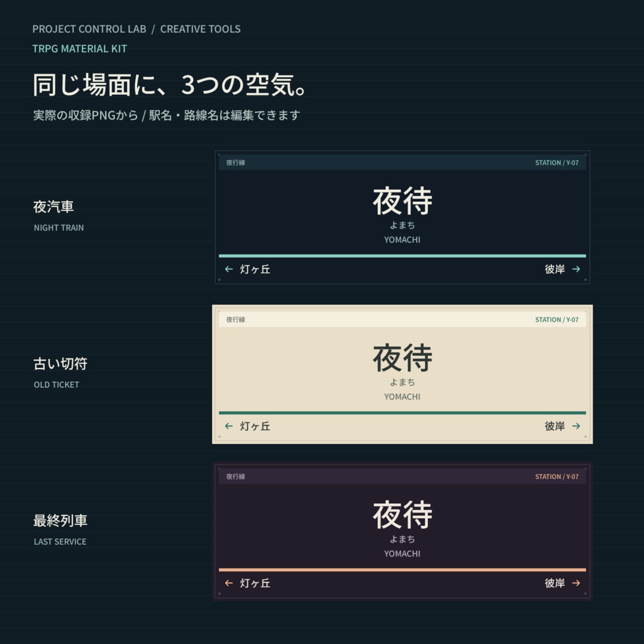Image resolution: width=644 pixels, height=644 pixels.
Task: Click 彼岸 in night train sign
Action: pyautogui.click(x=555, y=269)
